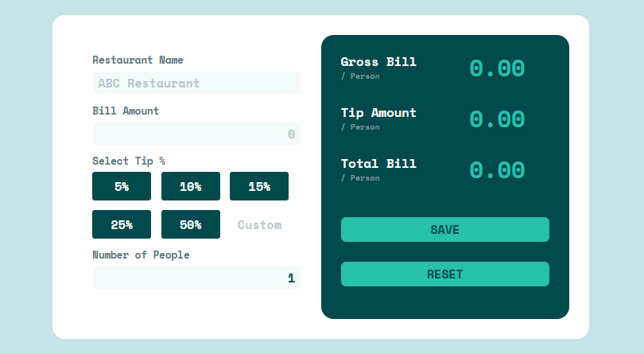Choose the 10% tip option
The height and width of the screenshot is (354, 644).
tap(191, 186)
